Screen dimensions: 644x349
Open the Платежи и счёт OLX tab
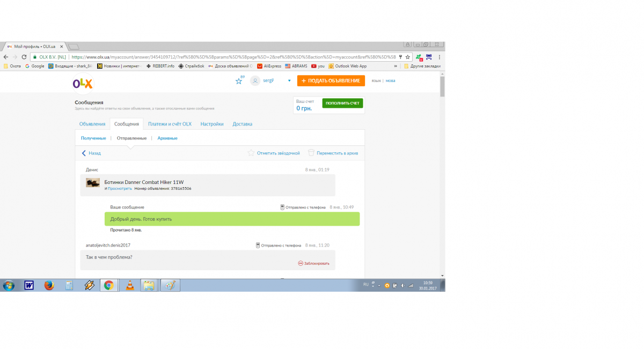point(170,124)
